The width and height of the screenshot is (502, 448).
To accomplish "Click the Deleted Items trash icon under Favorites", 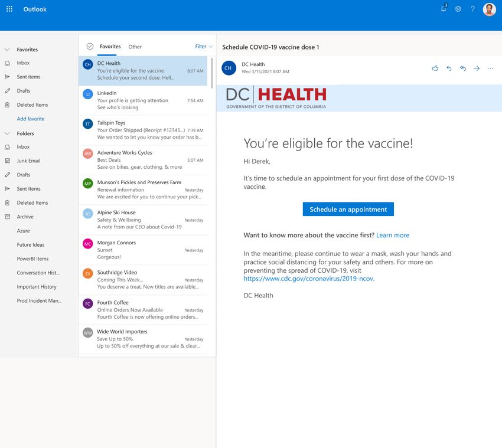I will pos(7,104).
